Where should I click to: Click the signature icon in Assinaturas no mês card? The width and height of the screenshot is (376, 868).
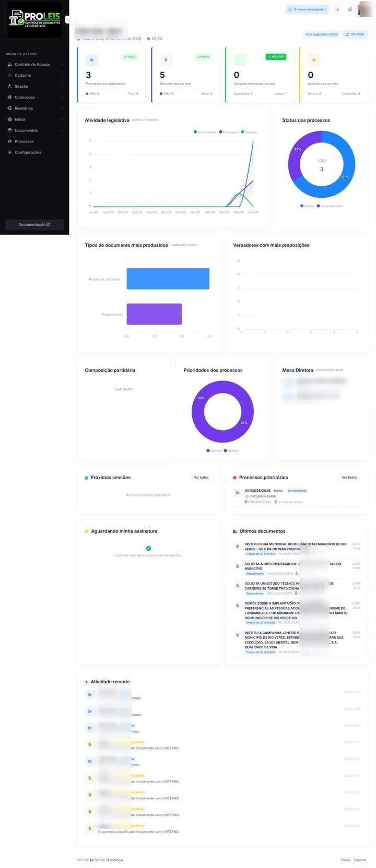[314, 60]
